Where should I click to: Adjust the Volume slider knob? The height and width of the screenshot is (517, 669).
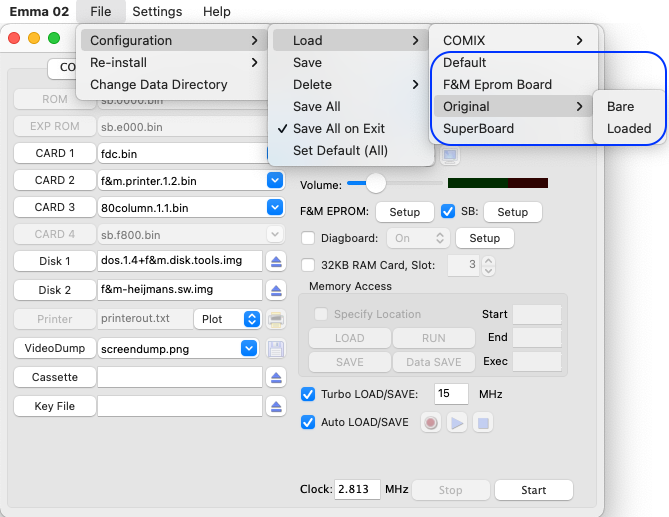(376, 183)
